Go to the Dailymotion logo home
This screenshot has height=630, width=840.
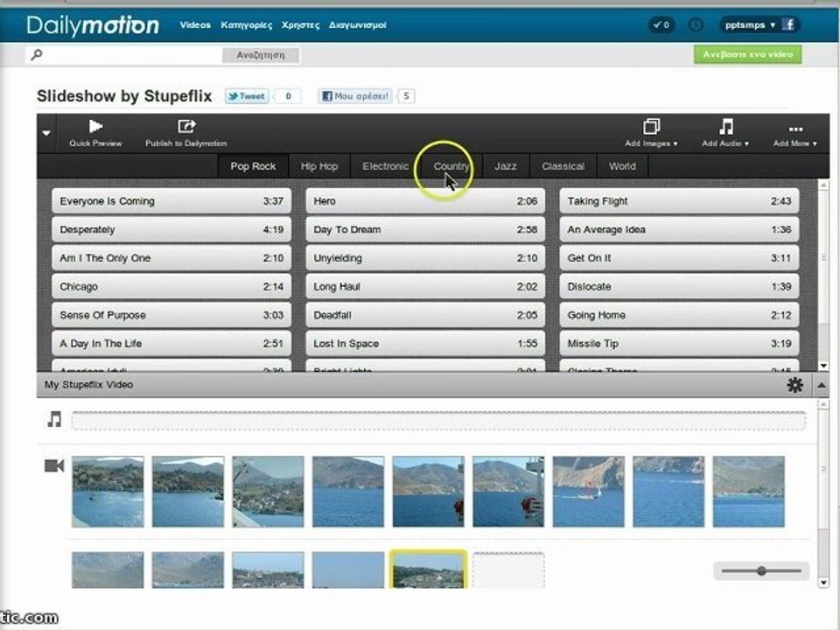pos(93,25)
